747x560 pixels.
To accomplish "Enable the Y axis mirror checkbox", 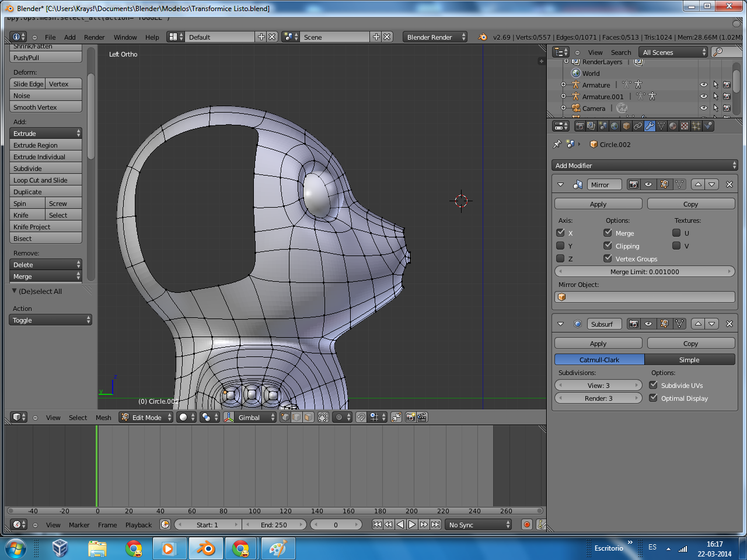I will 561,246.
